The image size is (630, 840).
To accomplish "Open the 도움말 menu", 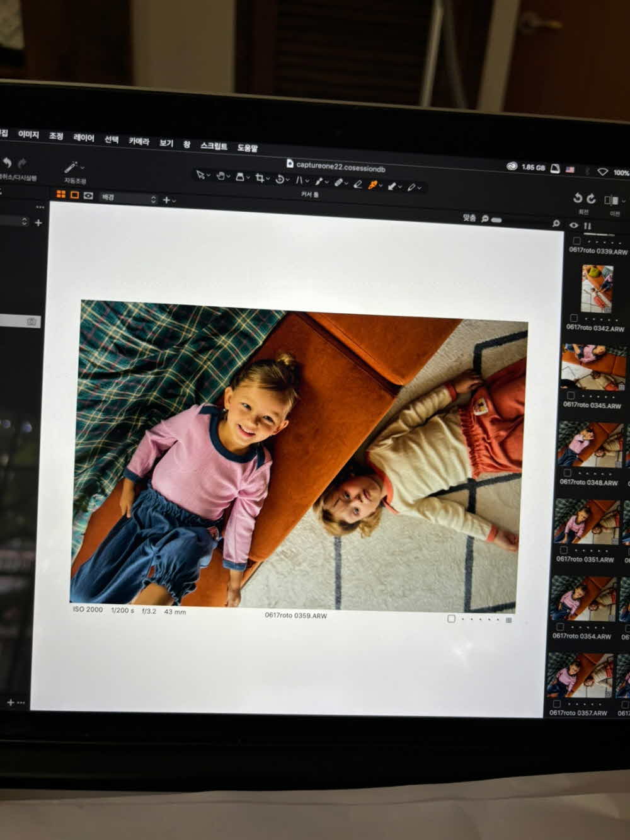I will [248, 147].
